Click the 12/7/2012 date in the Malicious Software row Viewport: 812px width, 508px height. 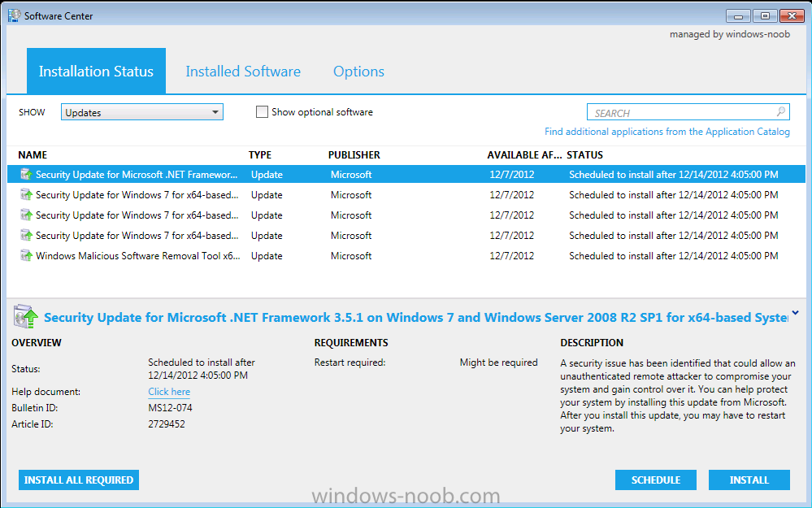pos(511,256)
